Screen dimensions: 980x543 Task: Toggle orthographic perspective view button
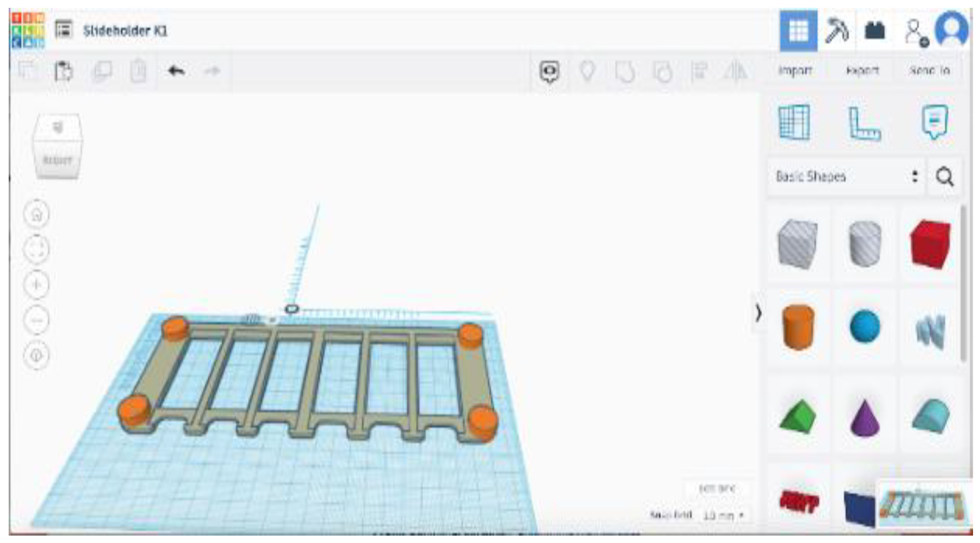click(x=36, y=355)
